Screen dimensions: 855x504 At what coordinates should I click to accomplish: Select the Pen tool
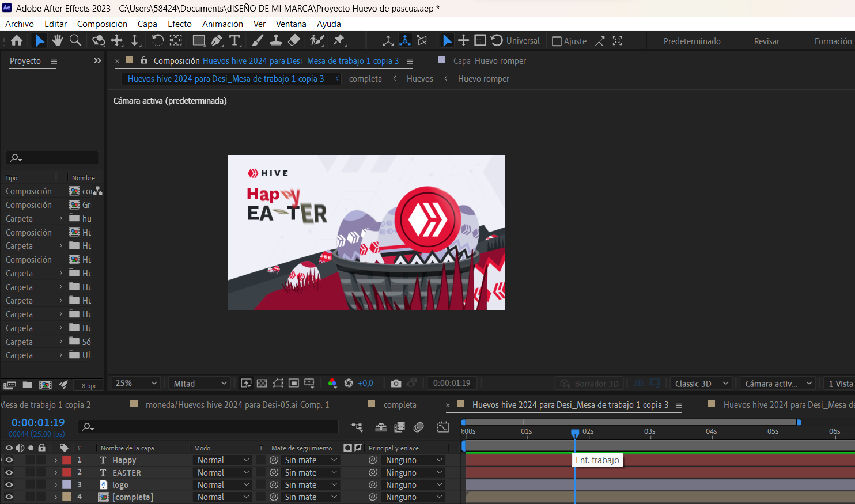(217, 40)
